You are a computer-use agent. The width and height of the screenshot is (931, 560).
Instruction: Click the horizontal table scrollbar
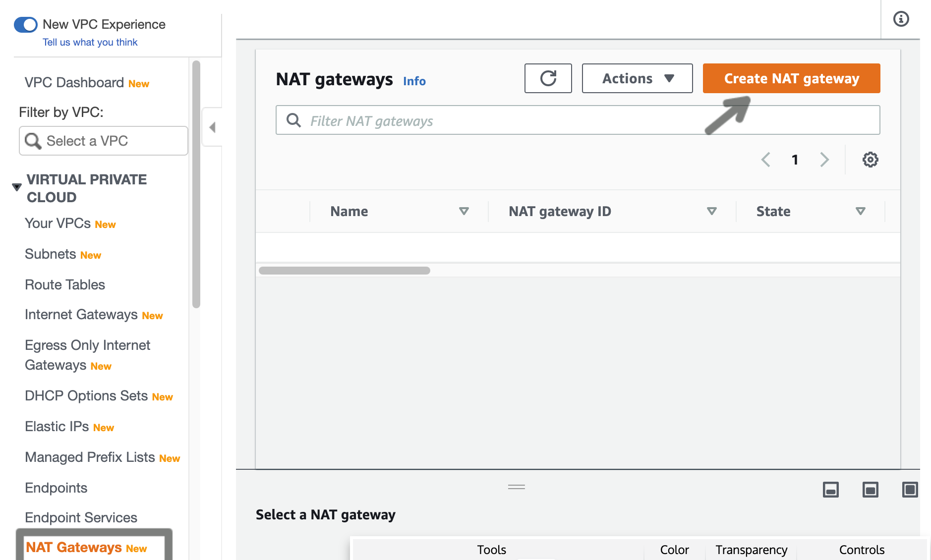(x=345, y=271)
